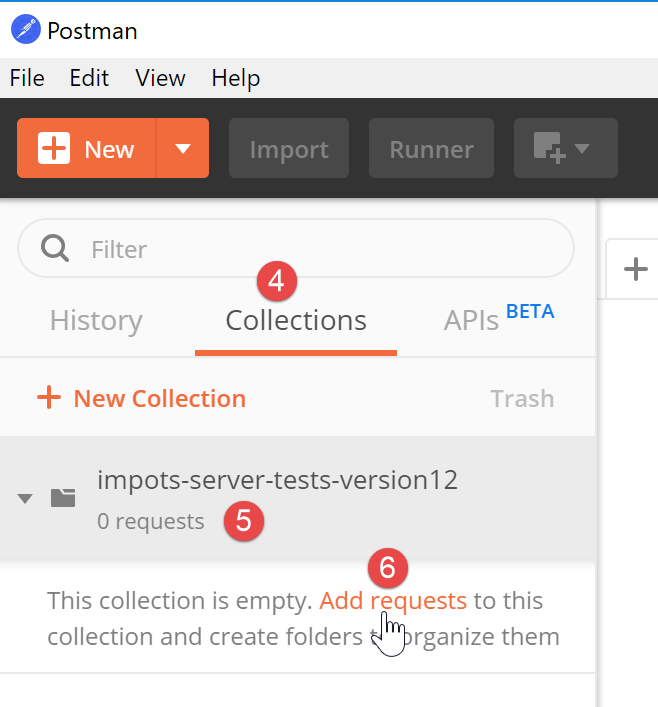Select impots-server-tests-version12 collection
Image resolution: width=658 pixels, height=707 pixels.
click(277, 481)
